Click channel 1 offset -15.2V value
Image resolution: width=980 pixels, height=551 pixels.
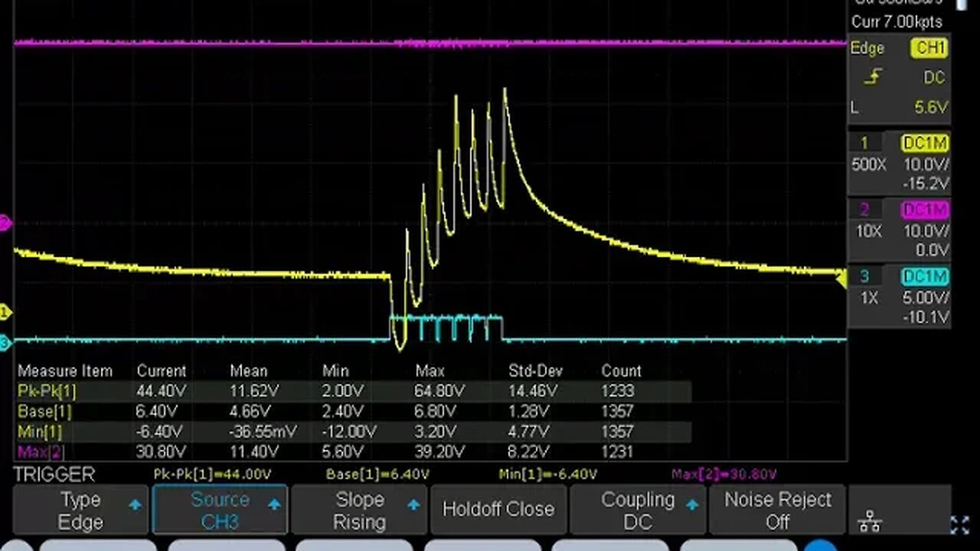pos(926,184)
